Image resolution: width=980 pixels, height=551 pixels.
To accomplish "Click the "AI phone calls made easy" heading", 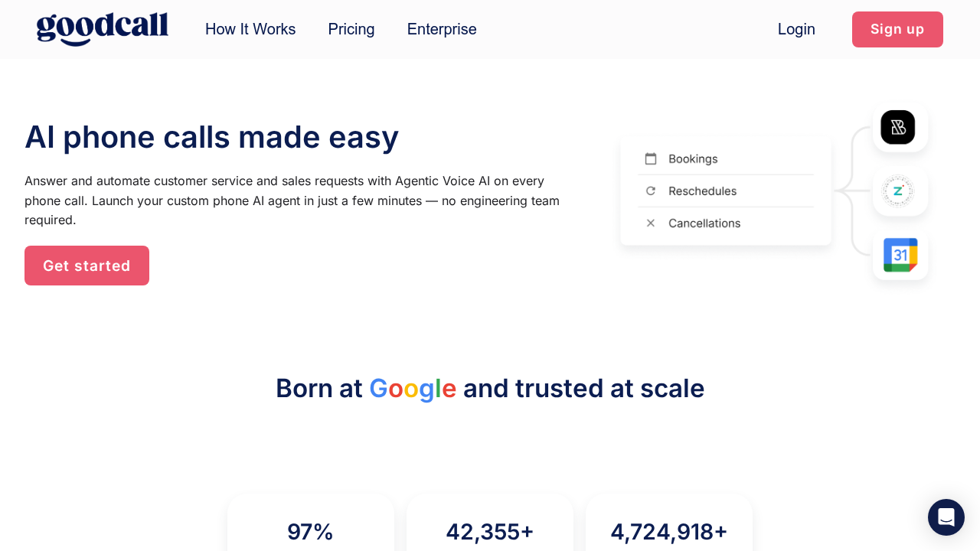I will point(211,137).
